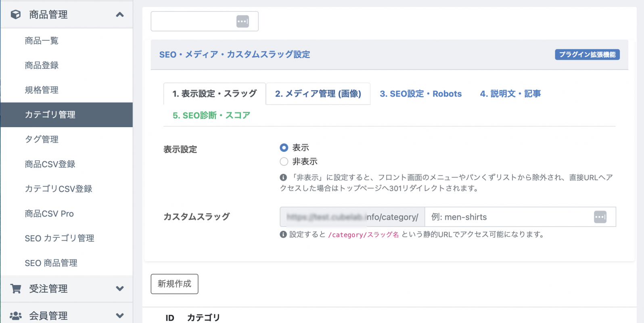Expand the 受注管理 menu chevron
Image resolution: width=644 pixels, height=323 pixels.
(120, 289)
